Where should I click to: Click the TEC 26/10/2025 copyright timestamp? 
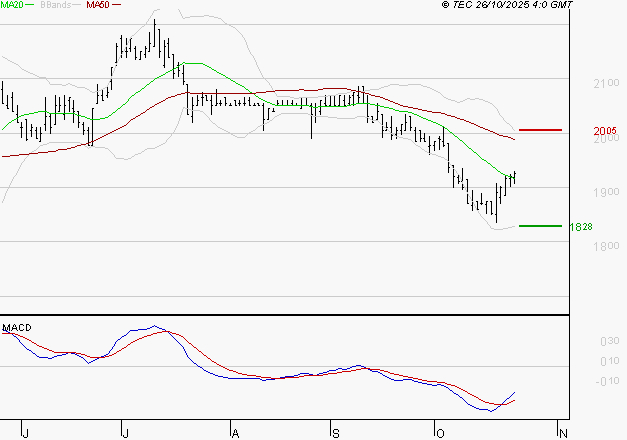507,5
